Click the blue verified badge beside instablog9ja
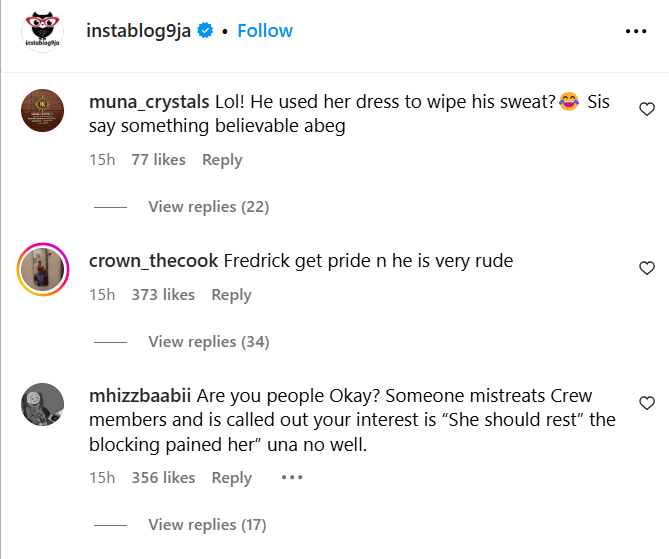The width and height of the screenshot is (669, 559). (x=206, y=31)
